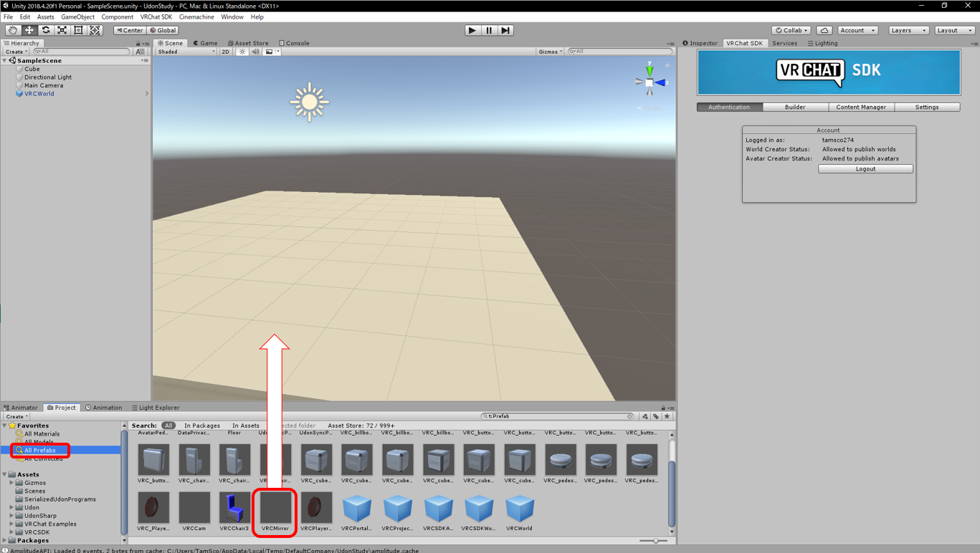This screenshot has height=553, width=980.
Task: Collapse the SampleScene hierarchy
Action: pos(6,61)
